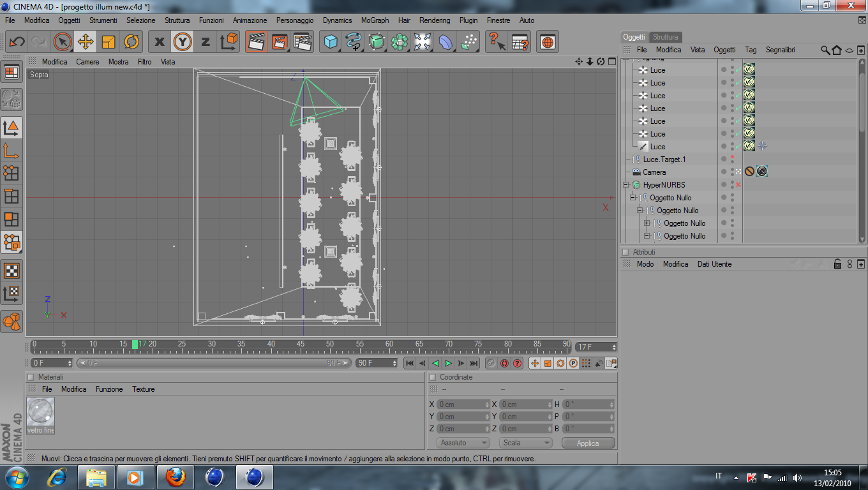Open the Assoluto coordinate mode dropdown
The height and width of the screenshot is (490, 868).
click(x=463, y=443)
